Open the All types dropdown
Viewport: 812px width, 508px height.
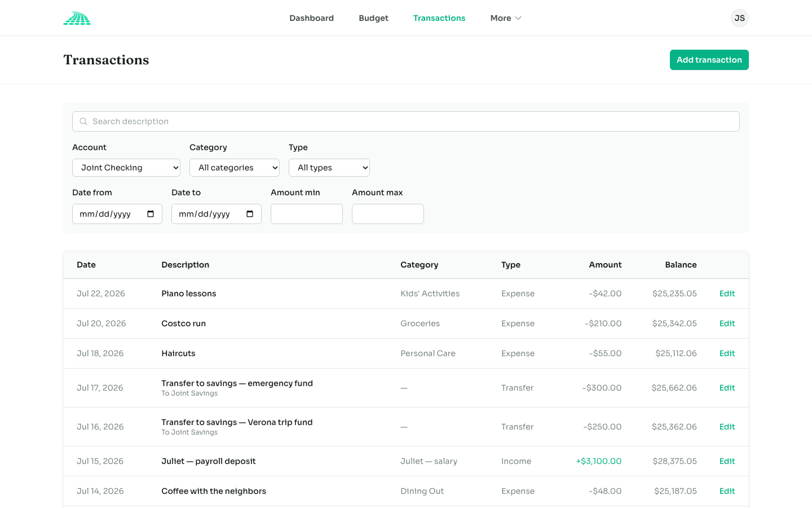coord(329,168)
